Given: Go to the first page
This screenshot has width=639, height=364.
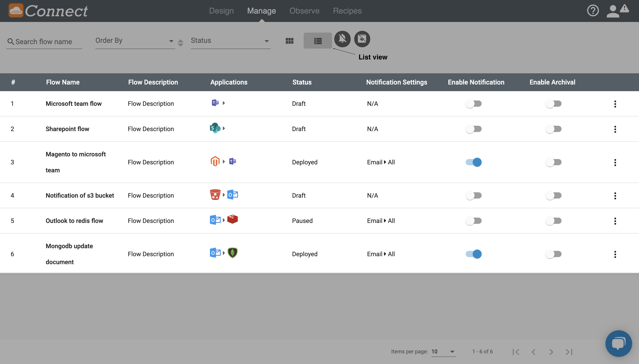Looking at the screenshot, I should [516, 352].
